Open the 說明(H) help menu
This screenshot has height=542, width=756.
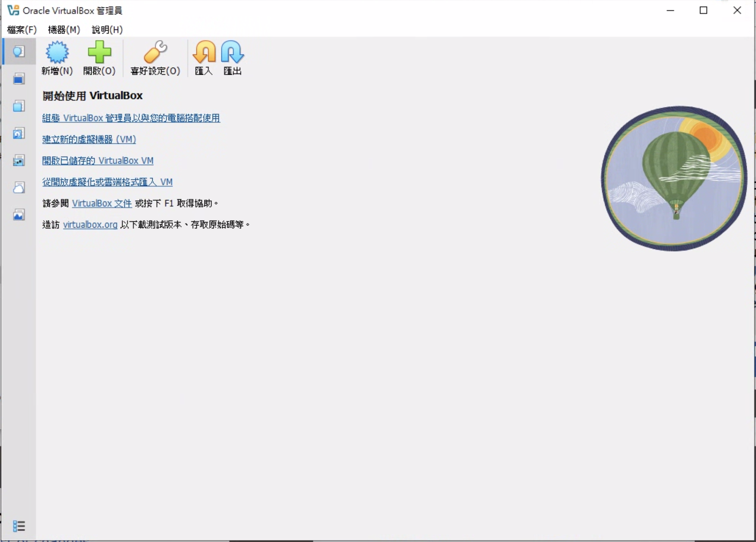[x=107, y=30]
